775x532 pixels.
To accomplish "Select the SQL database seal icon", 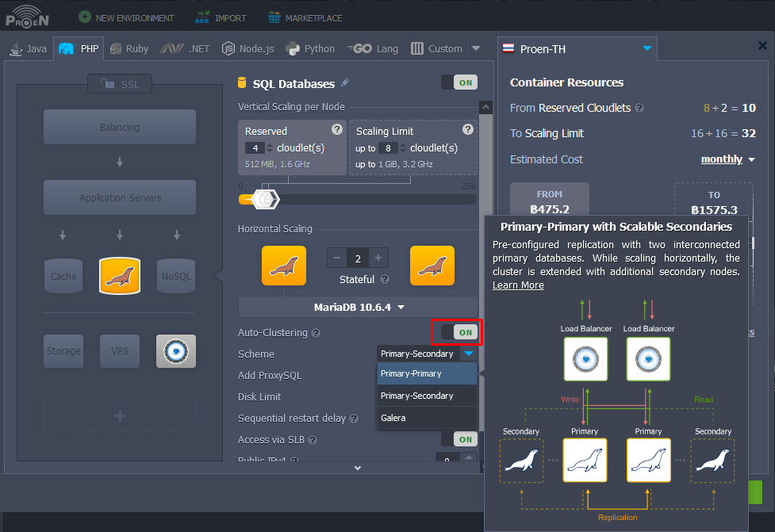I will (120, 276).
